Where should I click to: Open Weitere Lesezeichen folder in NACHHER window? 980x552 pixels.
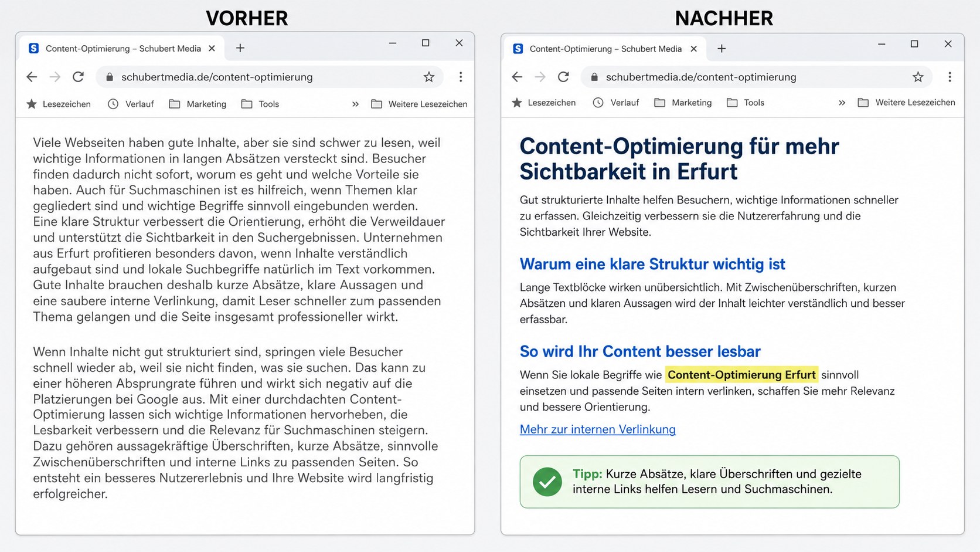906,103
